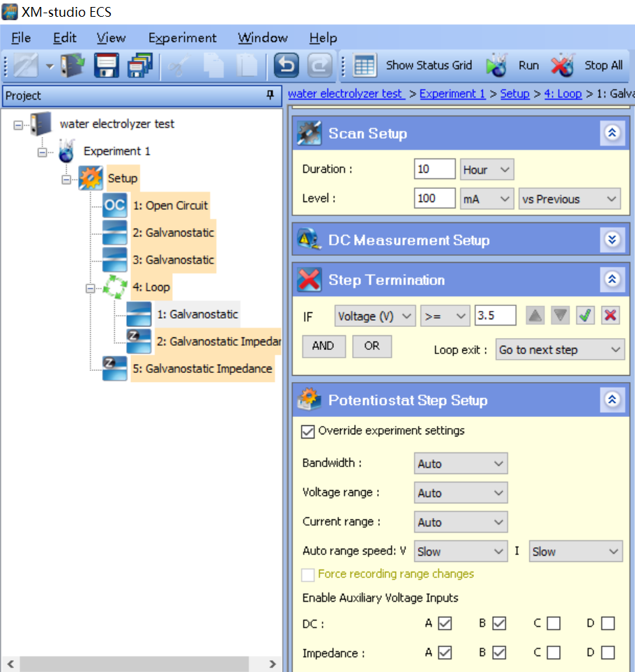The width and height of the screenshot is (635, 672).
Task: Click the Level value field
Action: click(434, 199)
